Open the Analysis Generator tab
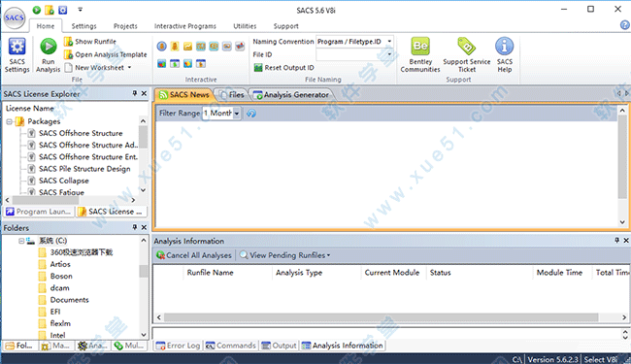The width and height of the screenshot is (631, 364). [291, 95]
